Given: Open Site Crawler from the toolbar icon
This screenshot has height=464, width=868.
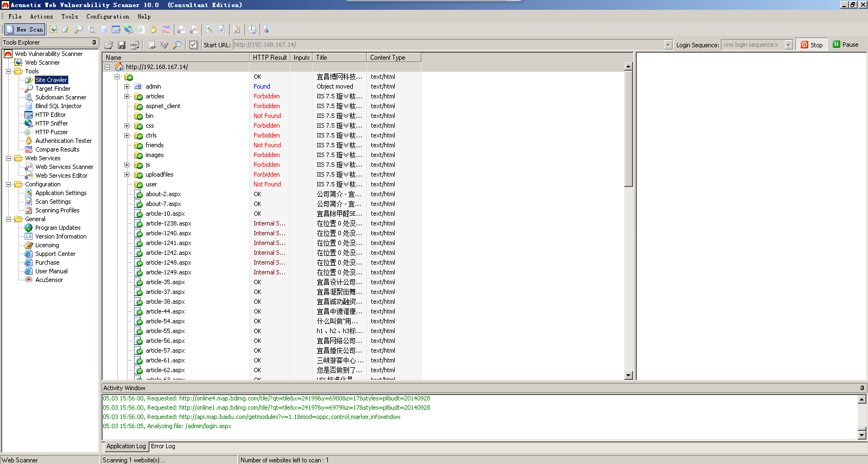Looking at the screenshot, I should [x=66, y=29].
